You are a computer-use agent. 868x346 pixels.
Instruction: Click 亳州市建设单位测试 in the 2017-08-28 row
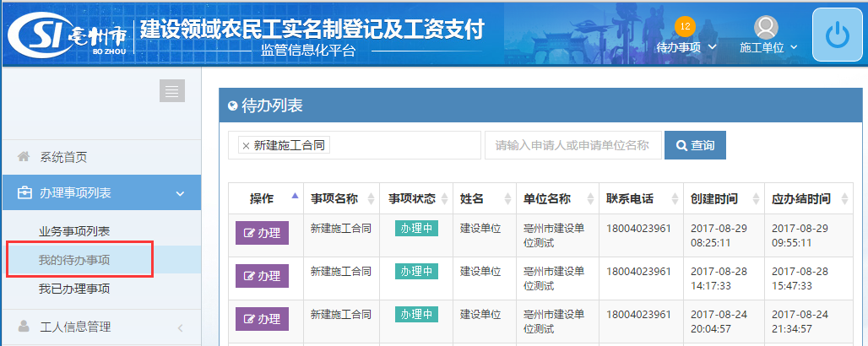[x=554, y=278]
